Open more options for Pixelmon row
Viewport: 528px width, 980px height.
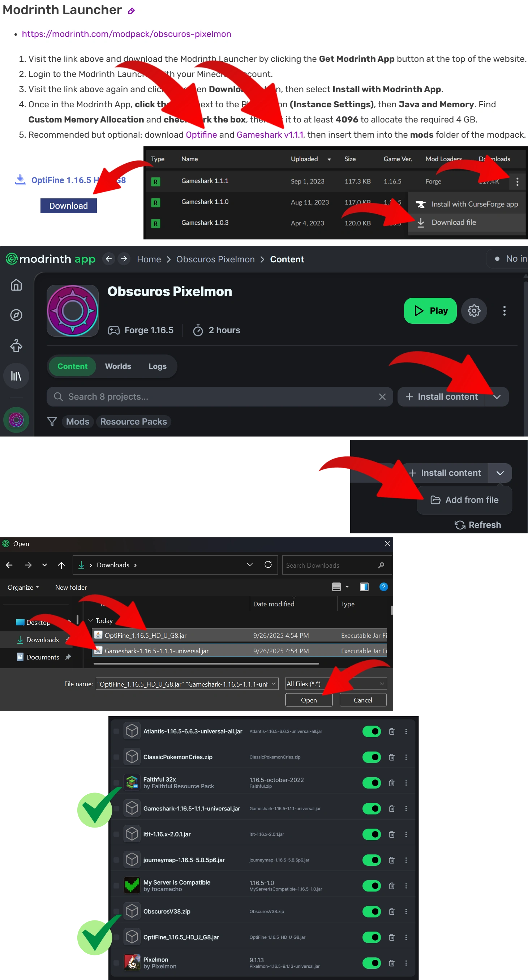click(x=406, y=963)
